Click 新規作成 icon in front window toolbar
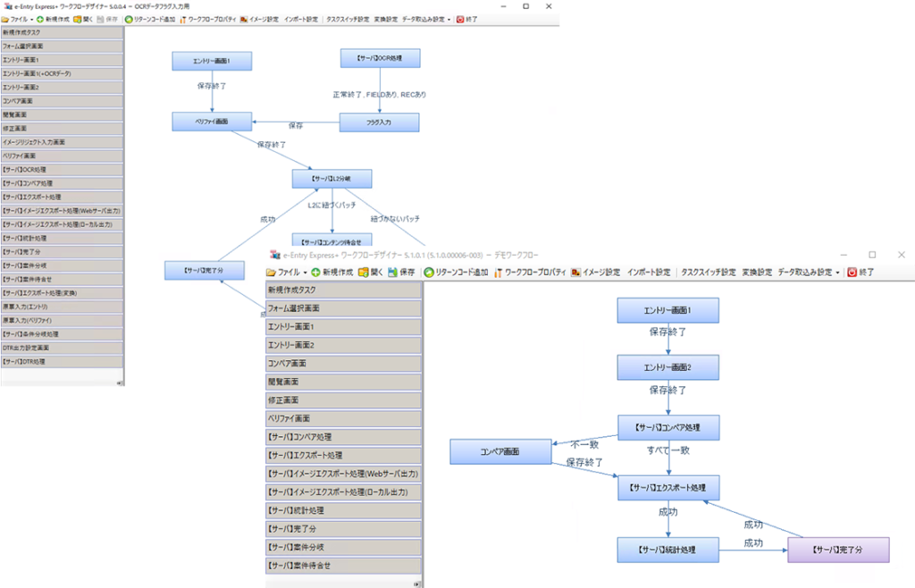Image resolution: width=915 pixels, height=588 pixels. (316, 272)
